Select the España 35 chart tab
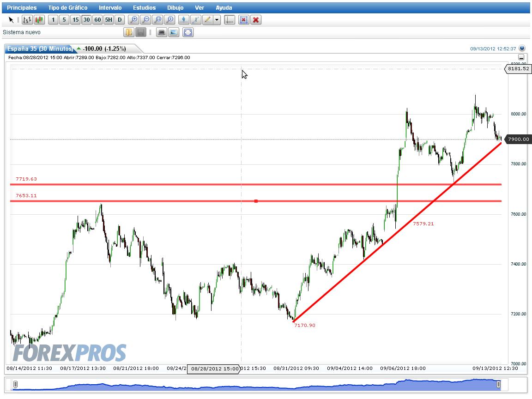 [x=40, y=48]
